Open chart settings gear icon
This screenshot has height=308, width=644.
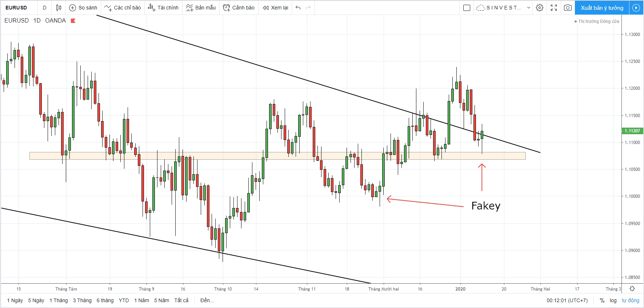(540, 8)
